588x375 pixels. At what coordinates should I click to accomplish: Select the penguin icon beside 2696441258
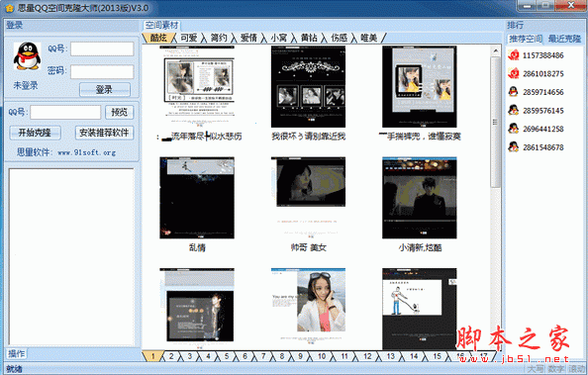tap(514, 129)
